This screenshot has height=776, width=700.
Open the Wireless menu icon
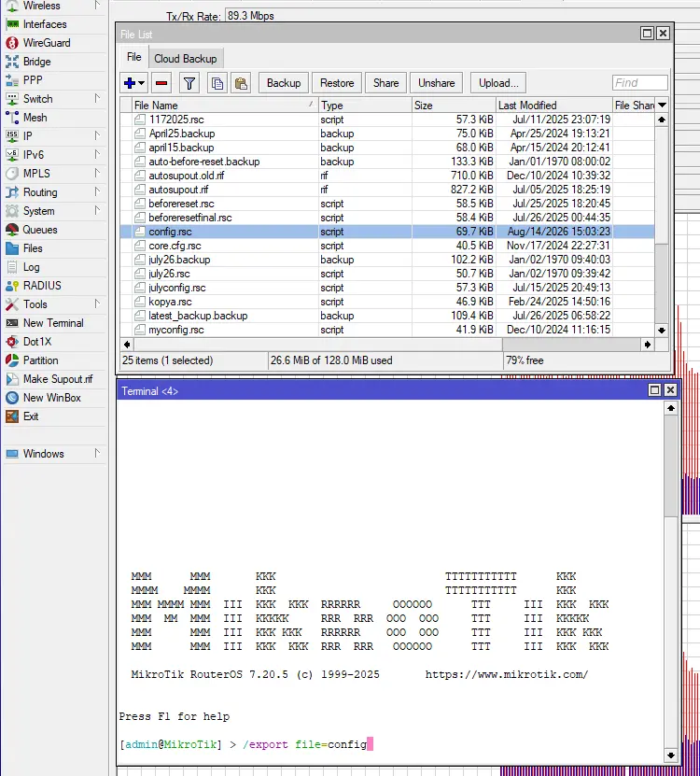coord(12,6)
